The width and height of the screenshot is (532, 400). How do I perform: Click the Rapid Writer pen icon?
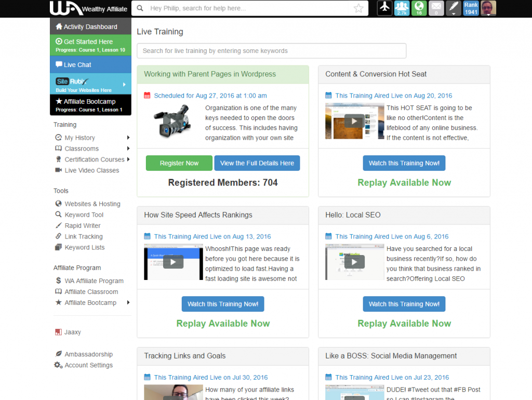point(58,225)
